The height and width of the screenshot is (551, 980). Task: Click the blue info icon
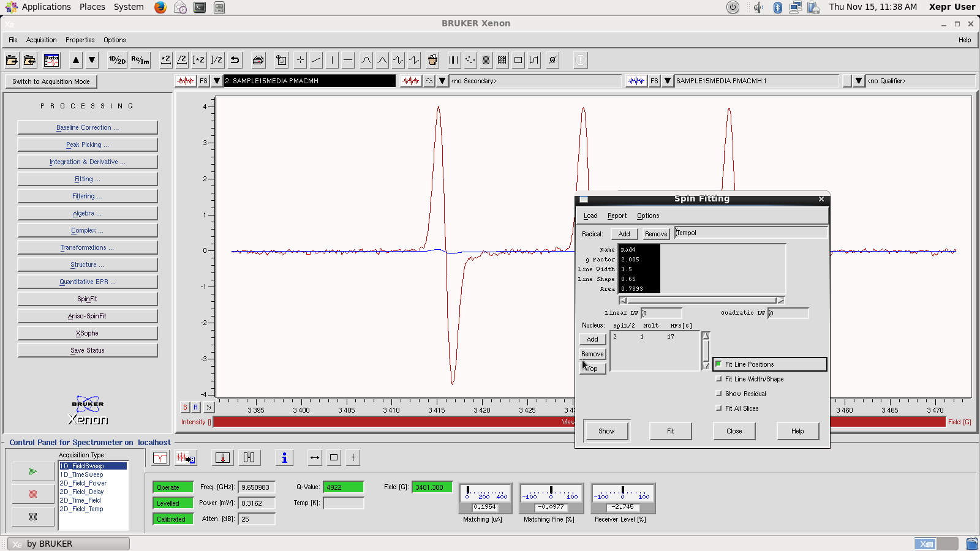284,458
